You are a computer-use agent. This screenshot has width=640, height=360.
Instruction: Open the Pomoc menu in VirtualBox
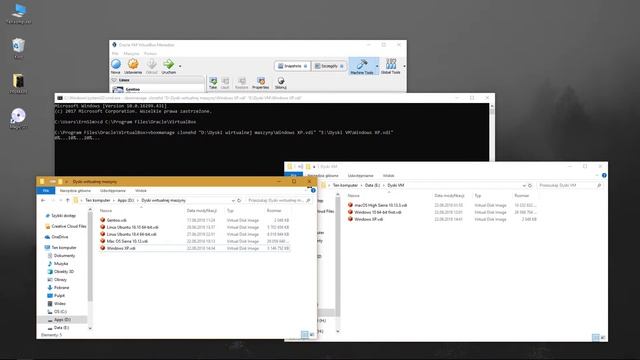tap(150, 53)
